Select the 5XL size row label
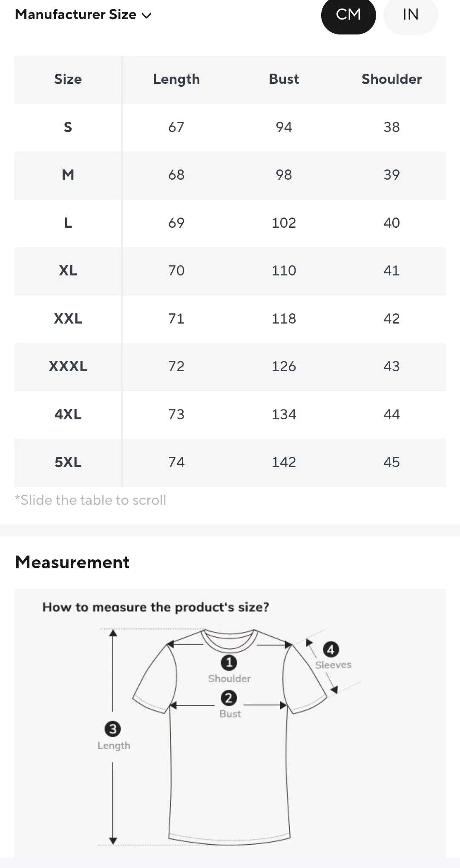Screen dimensions: 460x868 [68, 462]
